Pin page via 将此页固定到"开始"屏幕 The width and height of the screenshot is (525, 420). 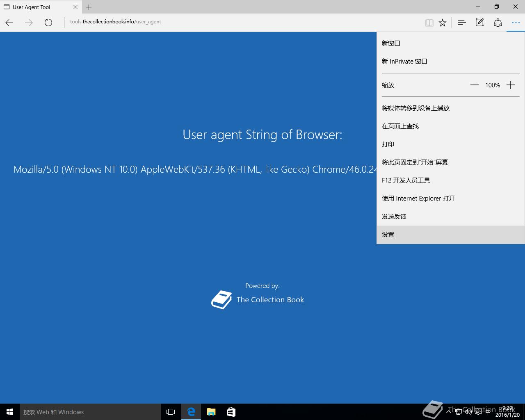(x=451, y=162)
